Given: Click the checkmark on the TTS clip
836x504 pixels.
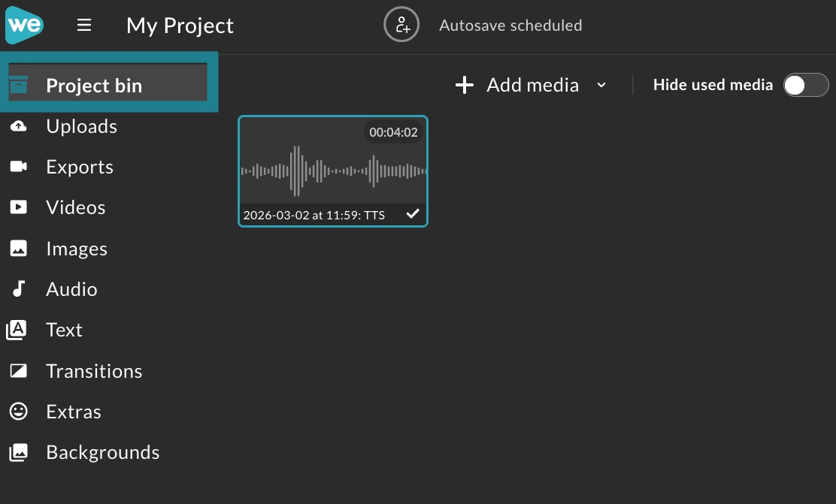Looking at the screenshot, I should (413, 214).
